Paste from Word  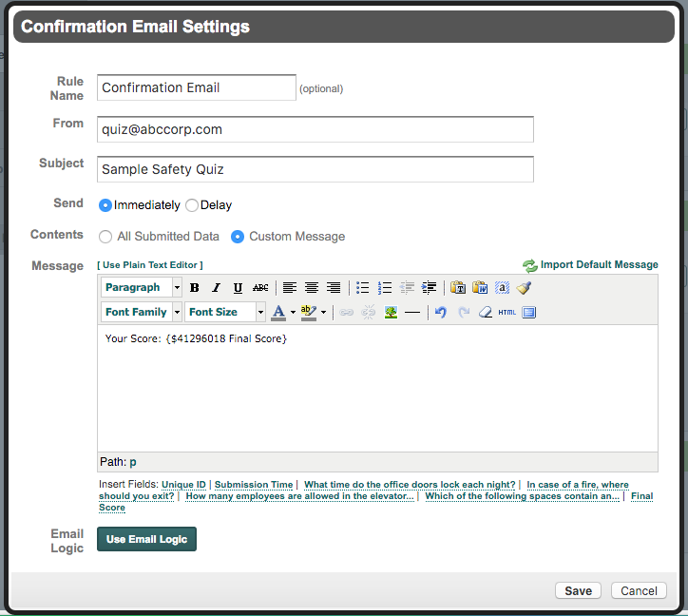pyautogui.click(x=480, y=288)
